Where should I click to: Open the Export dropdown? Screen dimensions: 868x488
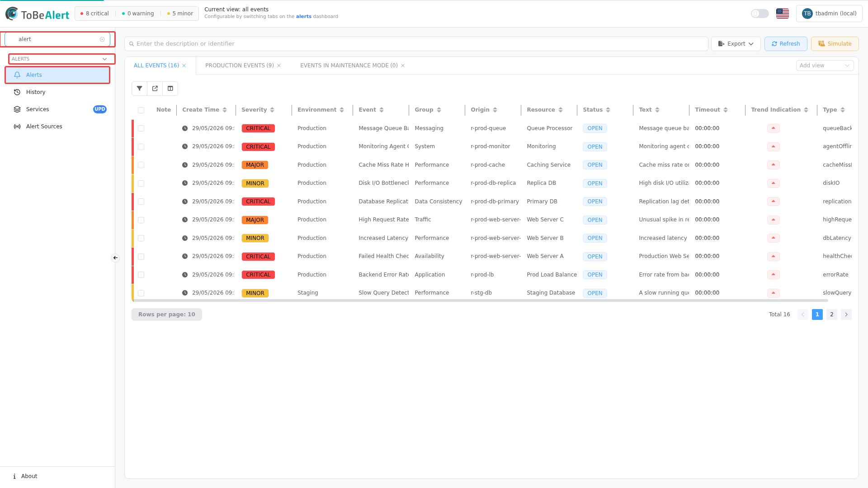click(736, 44)
